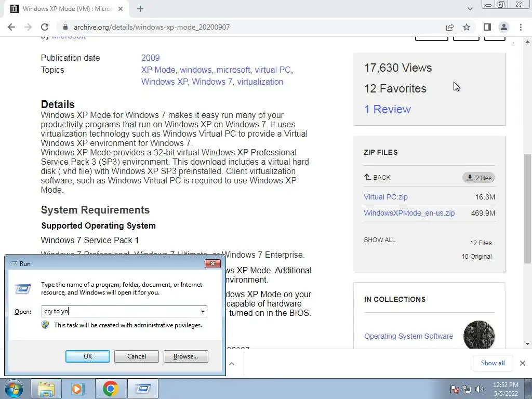Open the 12 Files link
The image size is (532, 399).
coord(481,243)
